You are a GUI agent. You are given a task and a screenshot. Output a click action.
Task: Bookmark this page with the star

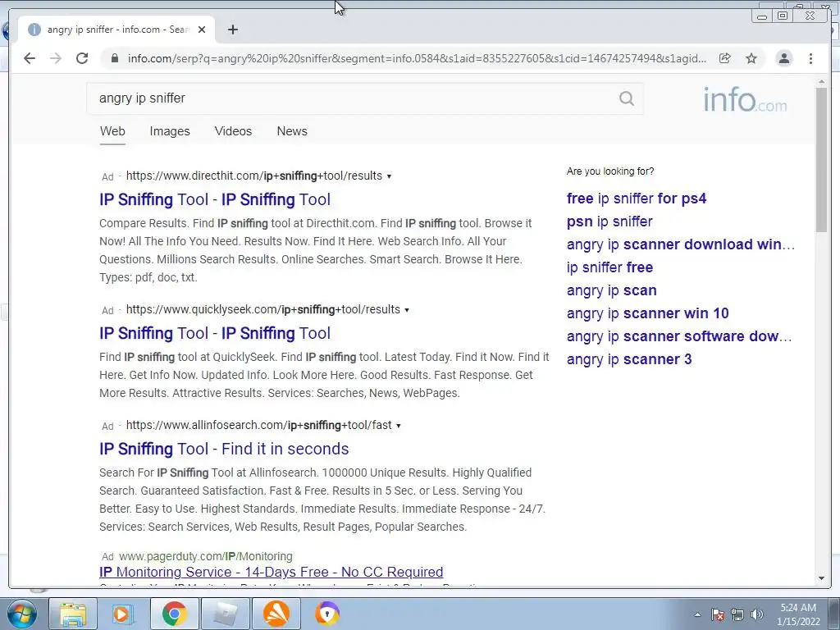point(751,58)
